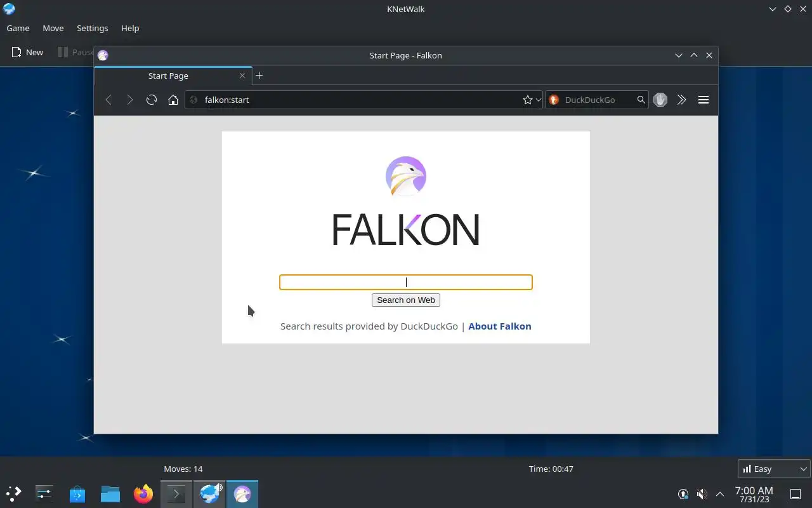Show hidden toolbar items double chevron
The width and height of the screenshot is (812, 508).
click(682, 100)
